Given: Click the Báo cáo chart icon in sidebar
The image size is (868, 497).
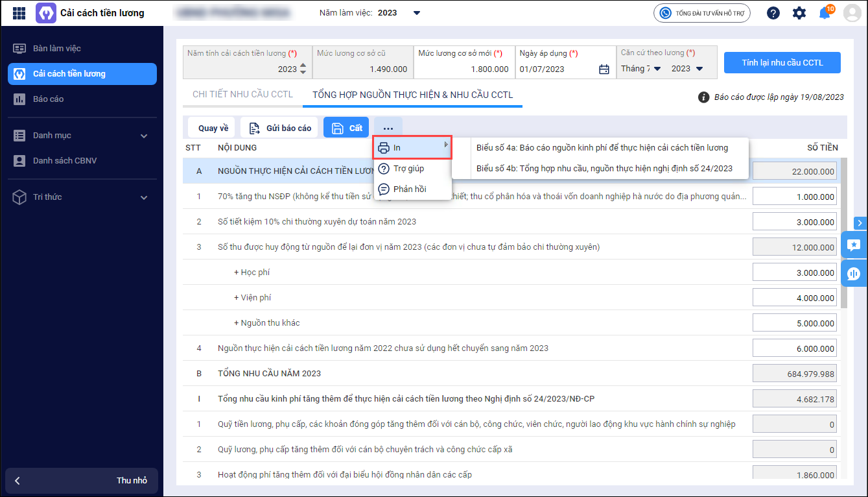Looking at the screenshot, I should pos(19,99).
